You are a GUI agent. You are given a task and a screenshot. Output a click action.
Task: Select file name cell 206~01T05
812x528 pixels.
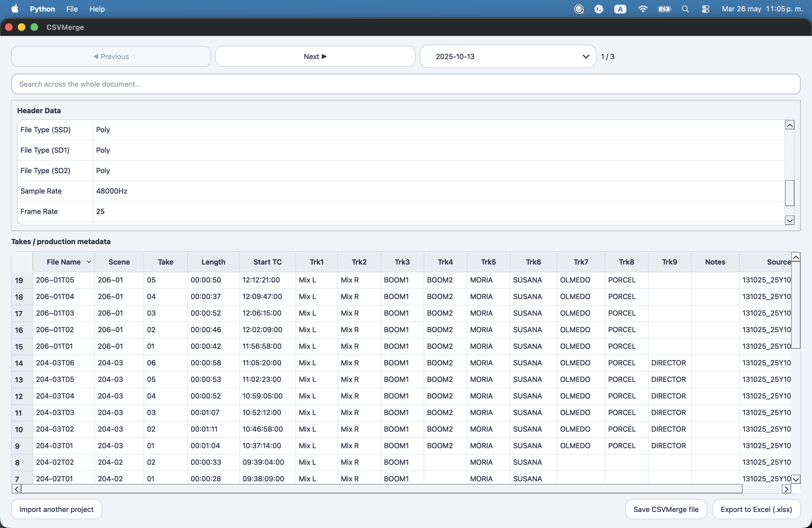pos(64,280)
